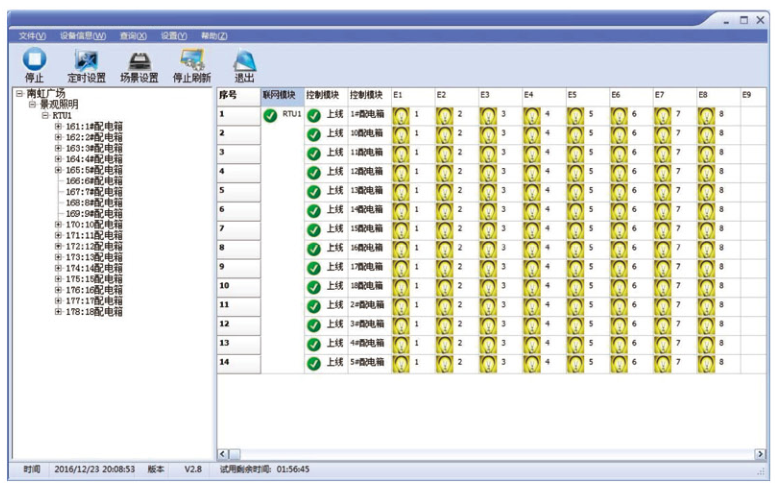Click the horizontal scrollbar right arrow
The image size is (775, 486).
760,454
